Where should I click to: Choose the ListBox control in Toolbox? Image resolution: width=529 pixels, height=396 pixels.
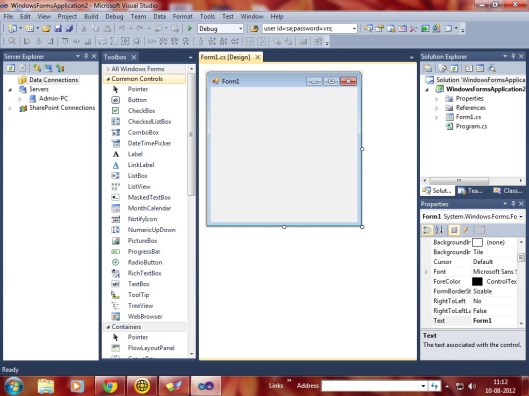pos(137,175)
